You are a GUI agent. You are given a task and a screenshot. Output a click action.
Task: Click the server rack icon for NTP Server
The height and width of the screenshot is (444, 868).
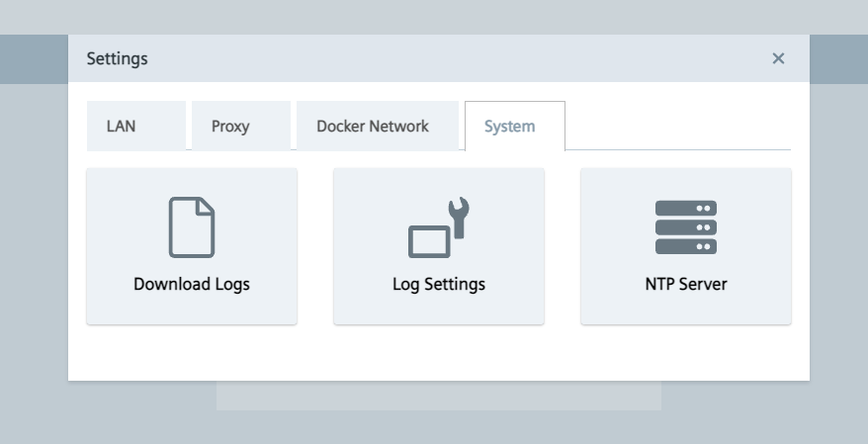(685, 227)
